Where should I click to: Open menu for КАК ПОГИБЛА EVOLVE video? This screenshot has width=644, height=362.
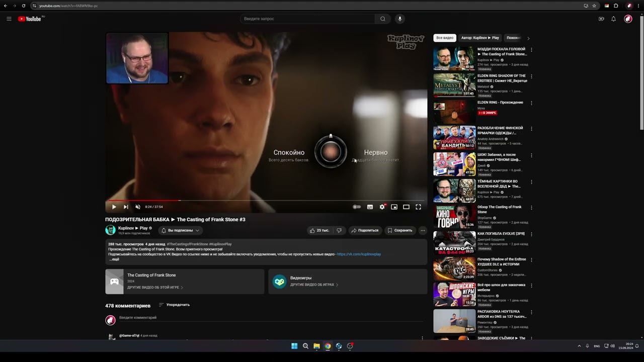tap(531, 234)
